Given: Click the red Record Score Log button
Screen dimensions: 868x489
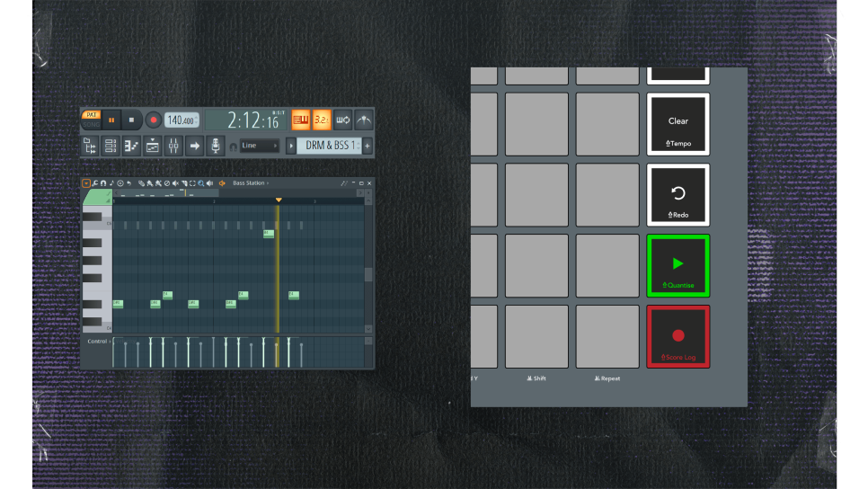Looking at the screenshot, I should [678, 337].
